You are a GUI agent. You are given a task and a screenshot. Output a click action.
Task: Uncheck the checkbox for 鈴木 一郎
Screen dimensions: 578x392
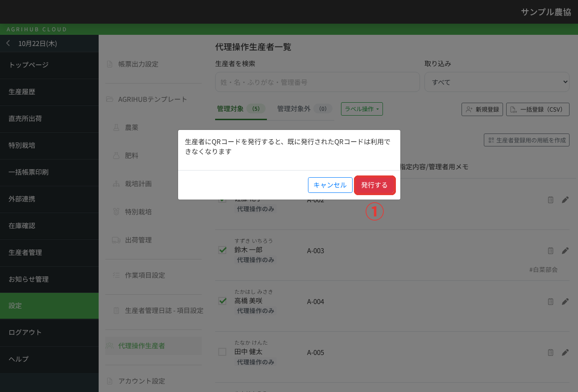[x=222, y=250]
